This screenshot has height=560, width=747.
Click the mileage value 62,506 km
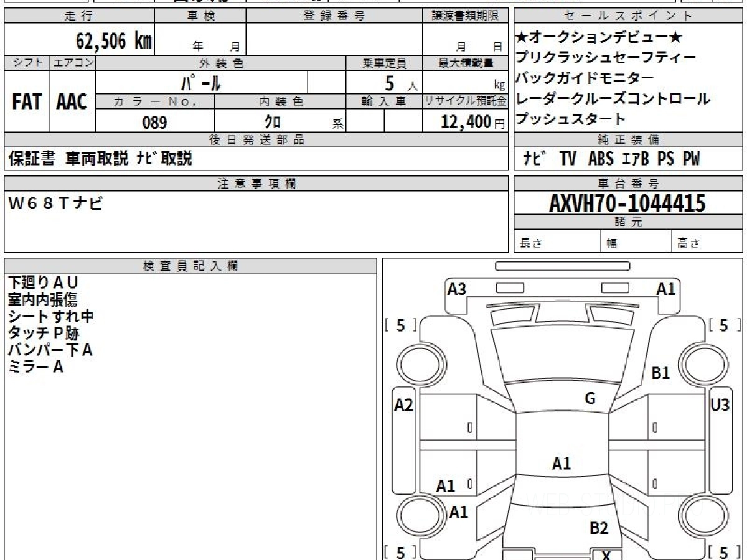click(x=114, y=42)
